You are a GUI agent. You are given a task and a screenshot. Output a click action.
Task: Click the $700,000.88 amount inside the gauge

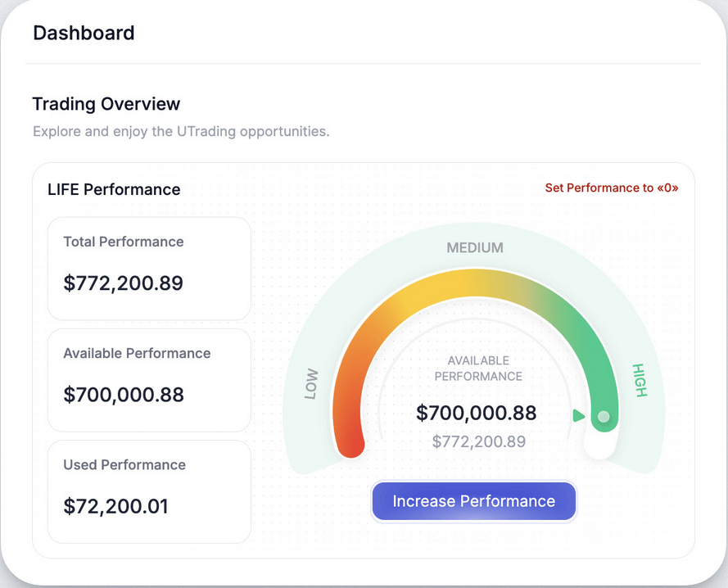point(476,413)
